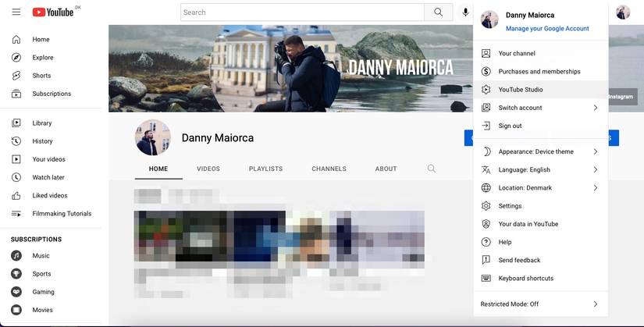Switch to the CHANNELS tab
This screenshot has width=644, height=327.
329,169
